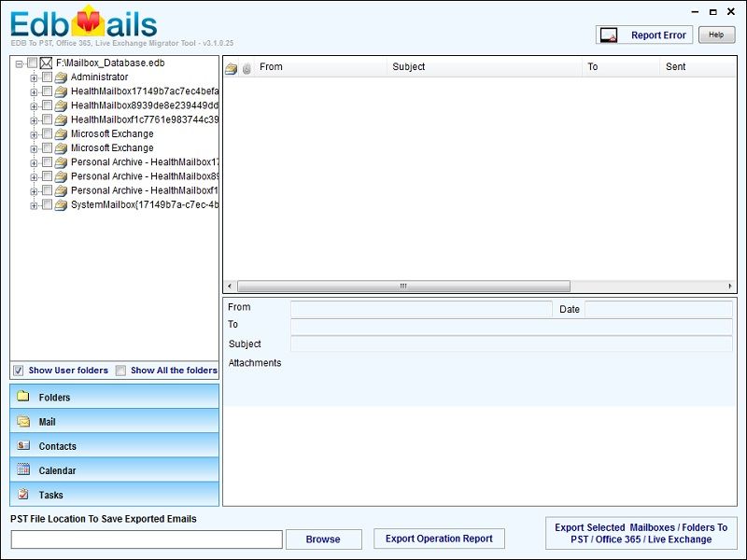Viewport: 747px width, 560px height.
Task: Click the SystemMailbox folder icon
Action: (x=61, y=205)
